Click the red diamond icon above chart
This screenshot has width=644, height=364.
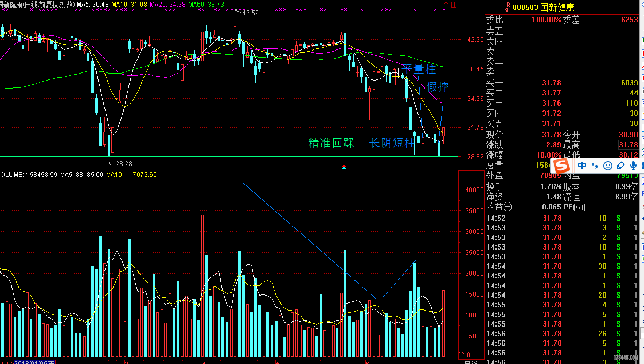446,5
